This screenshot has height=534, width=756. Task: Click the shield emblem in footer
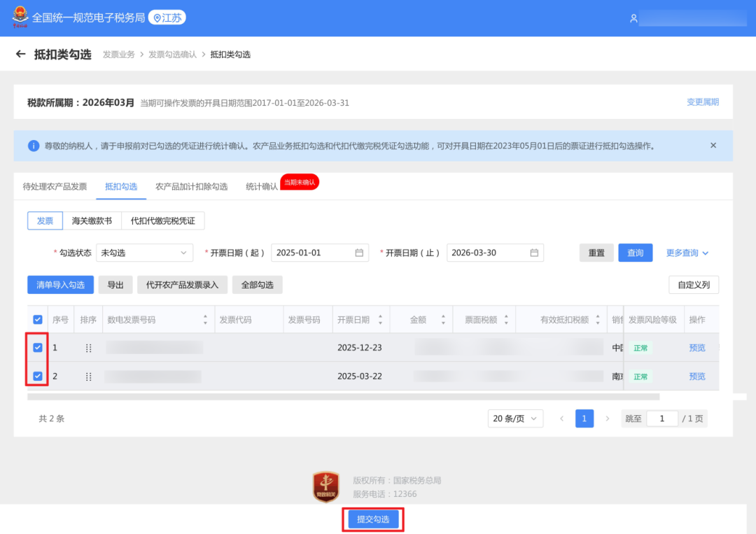(326, 487)
